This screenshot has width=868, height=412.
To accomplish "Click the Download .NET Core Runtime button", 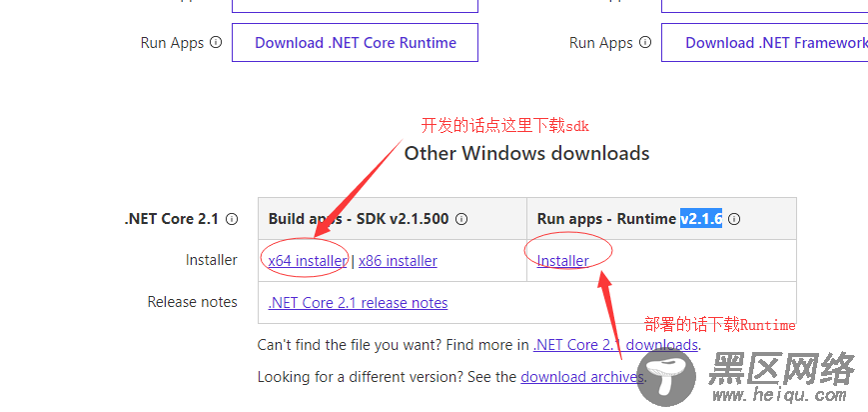I will point(355,43).
